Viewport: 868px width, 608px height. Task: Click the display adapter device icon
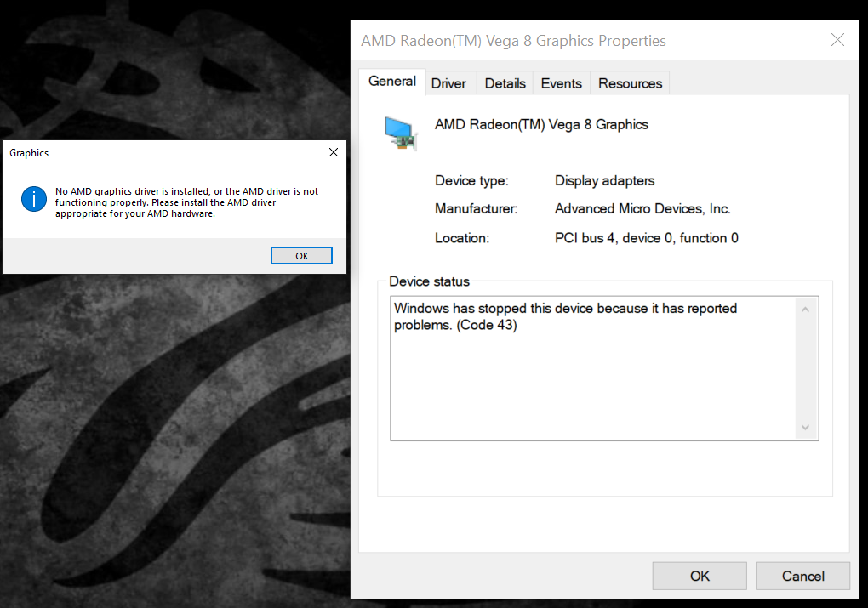401,133
